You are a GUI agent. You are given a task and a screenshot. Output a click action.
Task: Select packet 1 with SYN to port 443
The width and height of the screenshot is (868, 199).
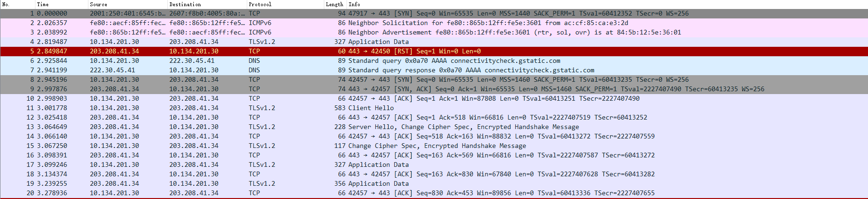(434, 13)
